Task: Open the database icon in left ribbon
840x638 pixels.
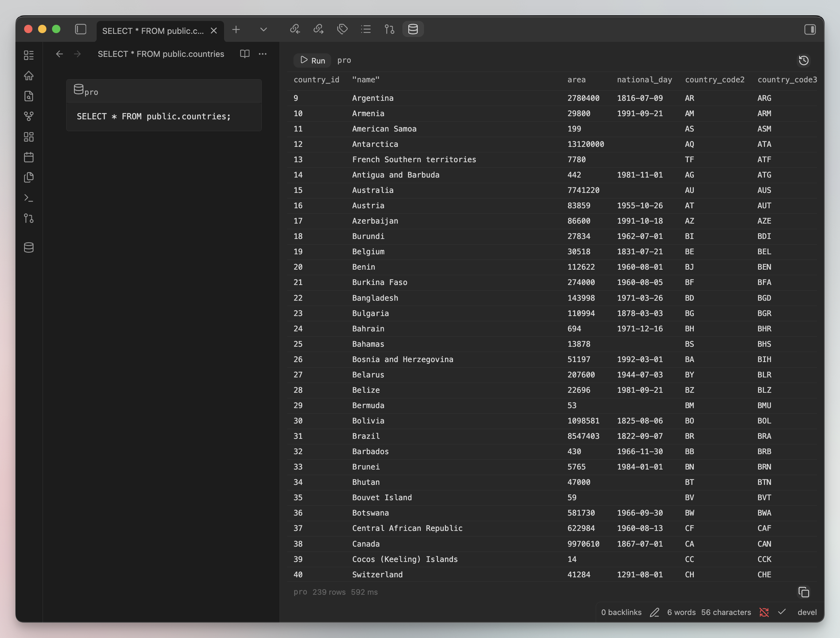Action: pos(29,248)
